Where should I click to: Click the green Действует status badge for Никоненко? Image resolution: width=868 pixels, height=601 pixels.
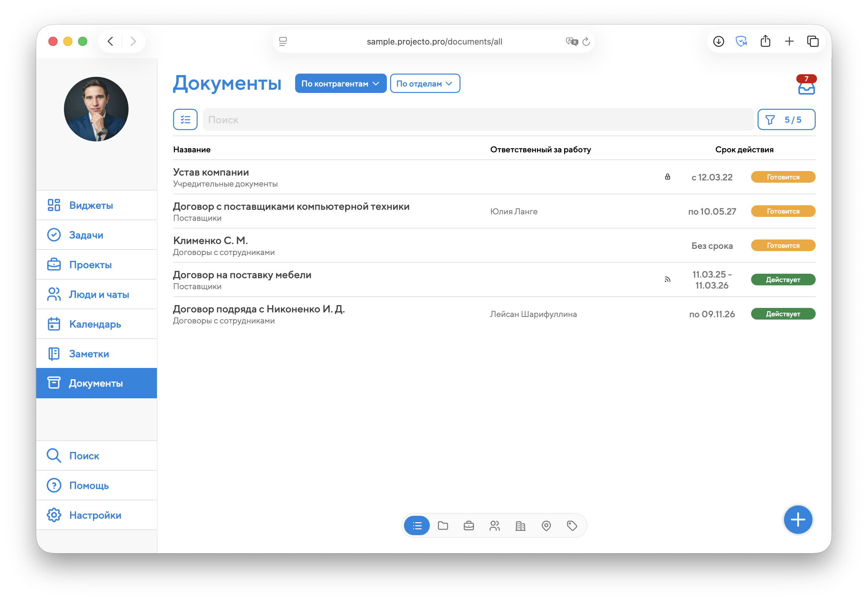783,314
